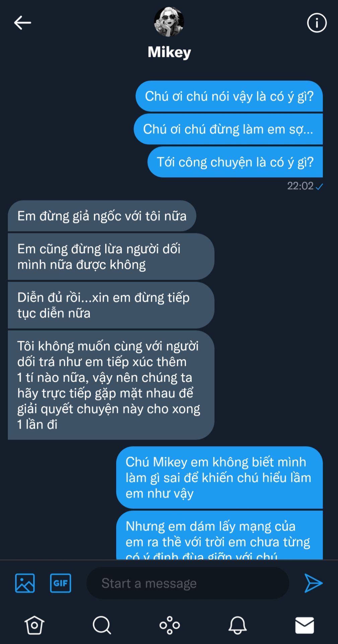
Task: Select message starting "Chú Mikey em không biết"
Action: (x=219, y=478)
